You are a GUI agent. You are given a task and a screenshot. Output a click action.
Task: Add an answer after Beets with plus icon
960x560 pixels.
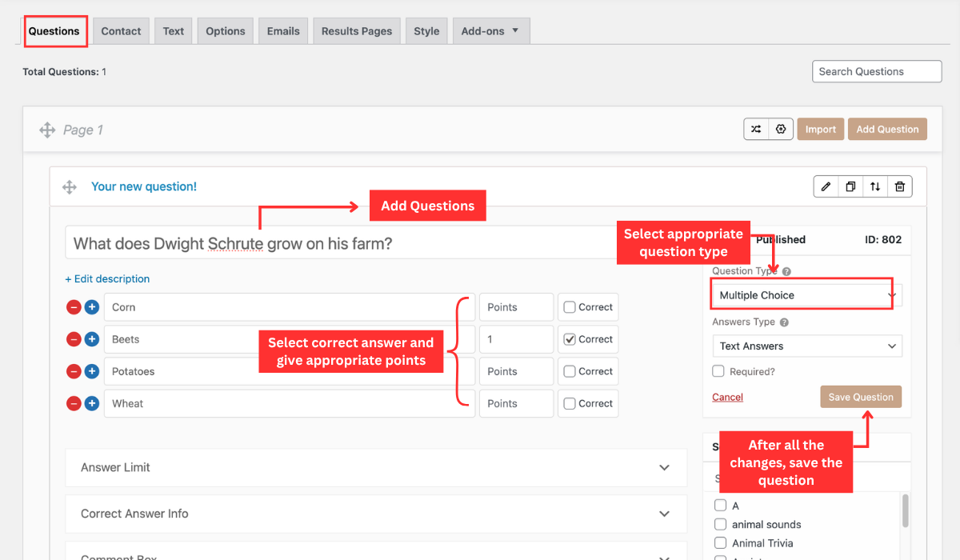[x=92, y=339]
